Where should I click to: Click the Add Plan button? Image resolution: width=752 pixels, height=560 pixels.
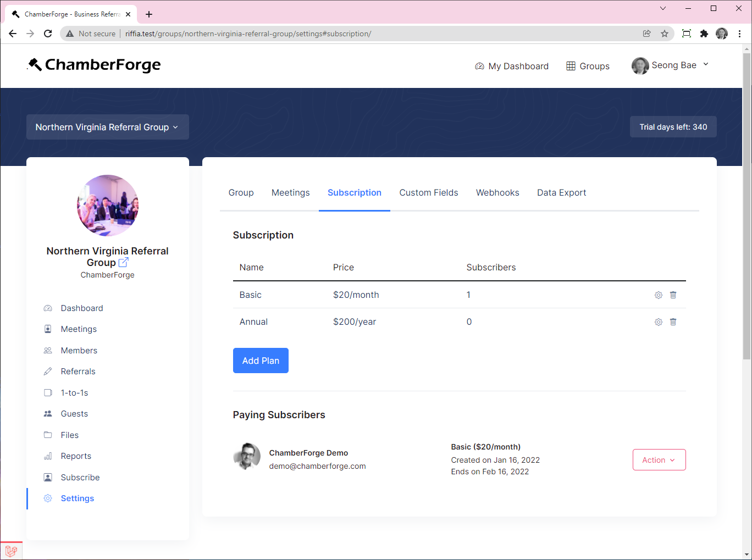261,360
